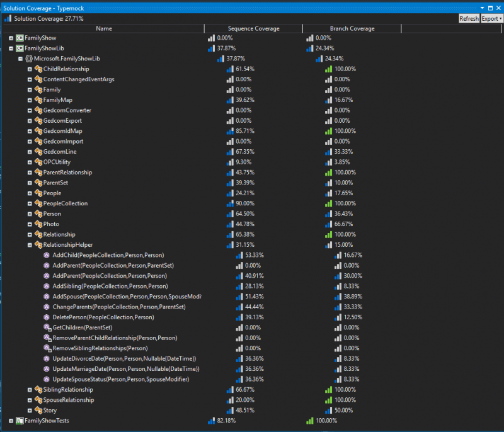The height and width of the screenshot is (432, 504).
Task: Click the blue coverage bar beside 85.71%
Action: pyautogui.click(x=230, y=131)
